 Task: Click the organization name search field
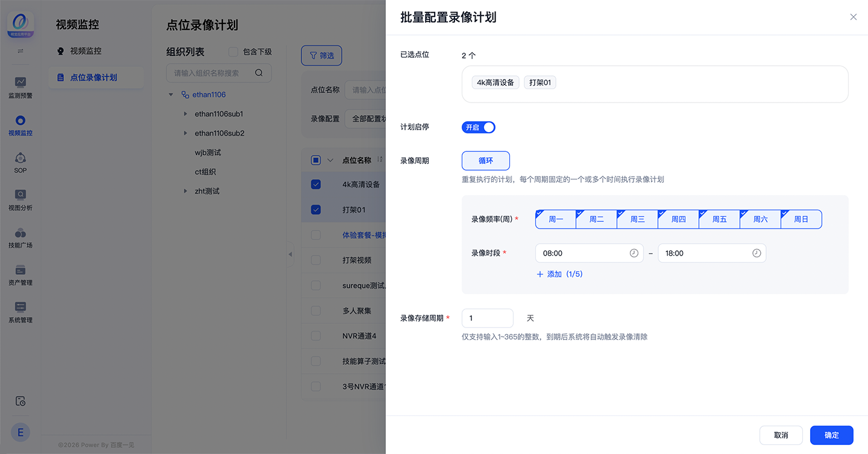click(x=219, y=73)
